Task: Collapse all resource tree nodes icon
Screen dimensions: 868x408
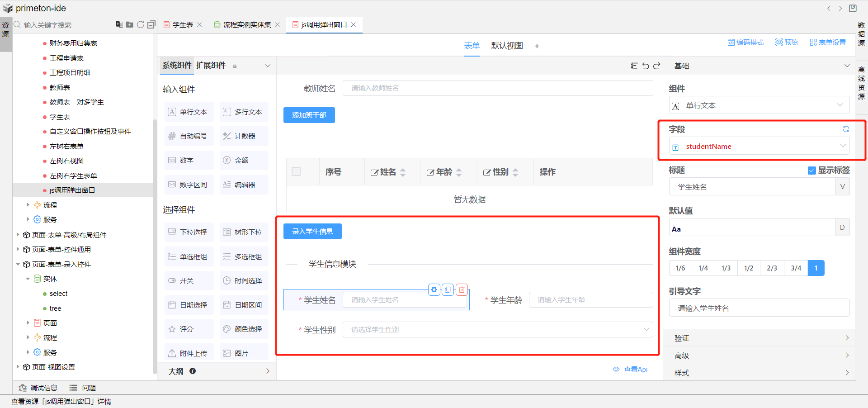Action: tap(151, 25)
